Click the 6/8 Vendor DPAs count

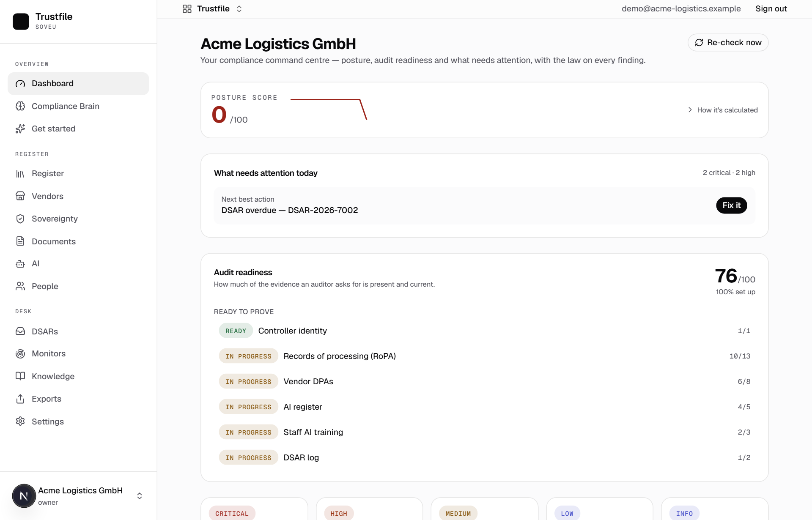tap(744, 382)
